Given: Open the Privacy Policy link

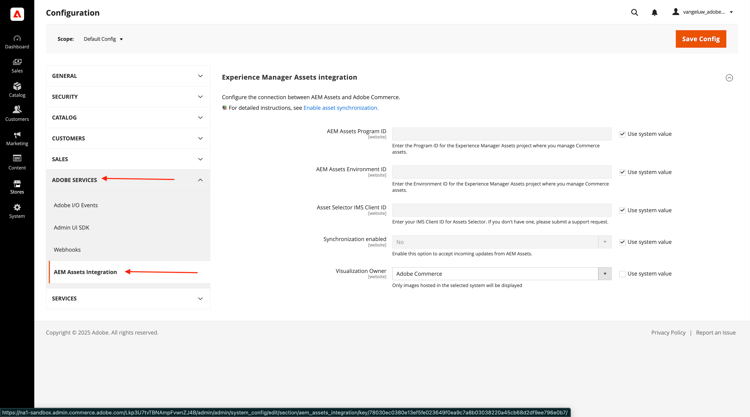Looking at the screenshot, I should tap(668, 333).
